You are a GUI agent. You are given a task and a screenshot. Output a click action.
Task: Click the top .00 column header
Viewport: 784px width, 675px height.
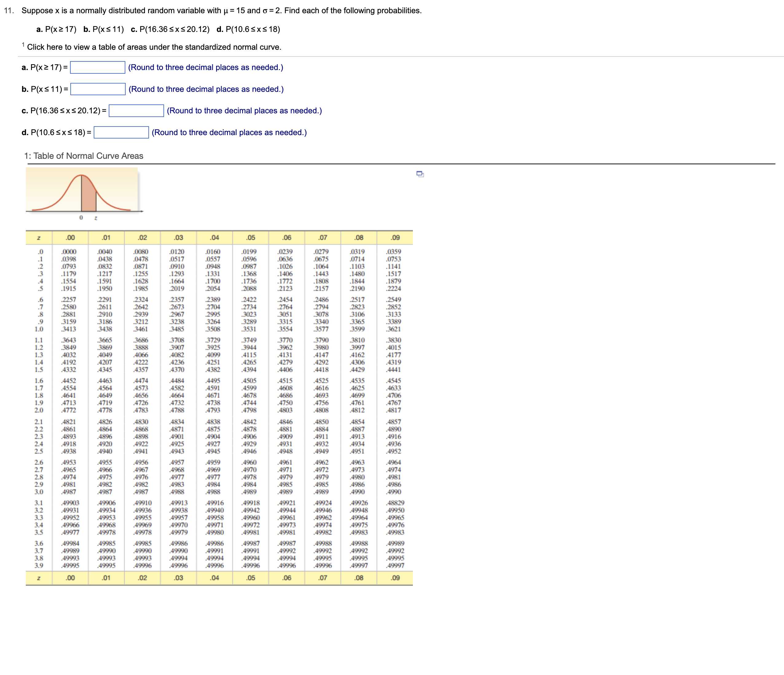point(70,238)
